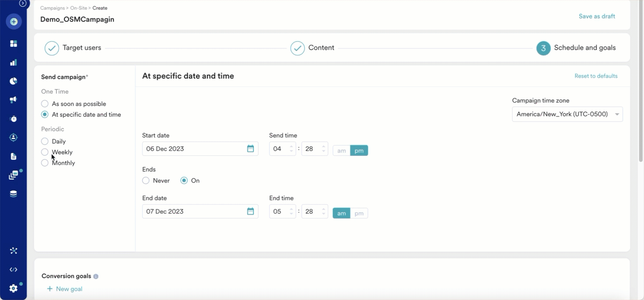
Task: Open the bar chart analytics icon
Action: [13, 62]
